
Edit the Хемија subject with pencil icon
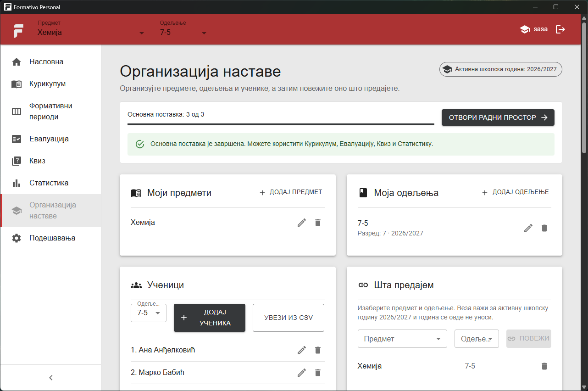coord(301,223)
